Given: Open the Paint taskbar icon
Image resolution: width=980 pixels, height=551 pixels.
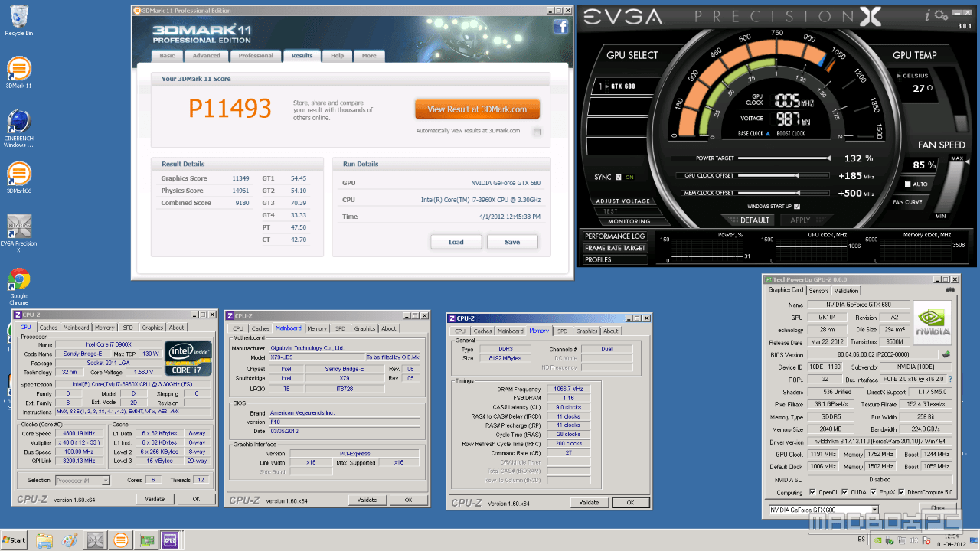Looking at the screenshot, I should tap(70, 540).
